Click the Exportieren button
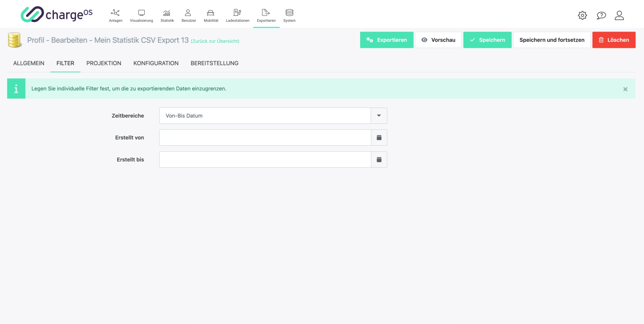The height and width of the screenshot is (324, 644). (386, 40)
